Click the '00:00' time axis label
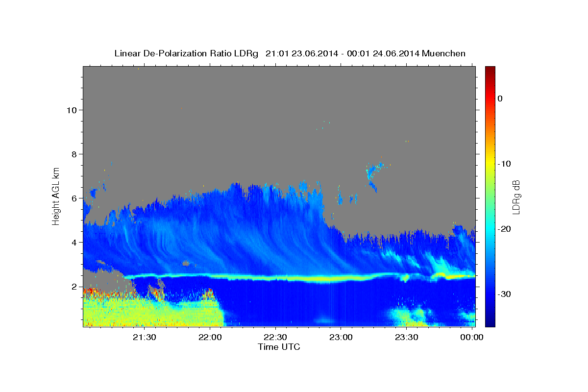Viewport: 588px width, 392px height. click(x=472, y=337)
